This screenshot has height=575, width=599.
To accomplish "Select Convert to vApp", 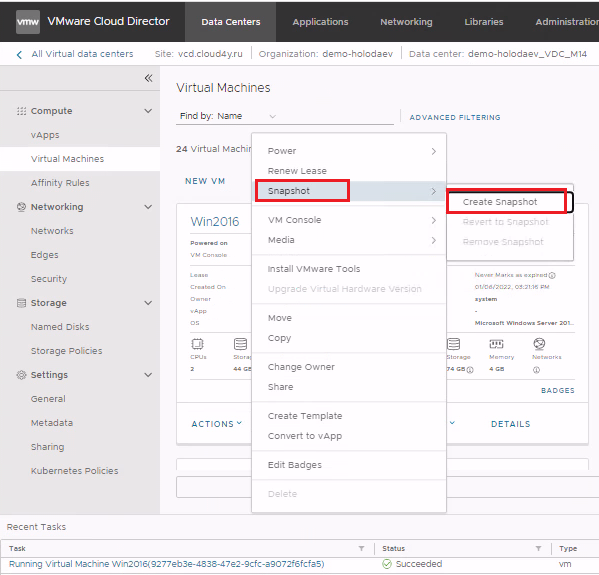I will [x=305, y=436].
